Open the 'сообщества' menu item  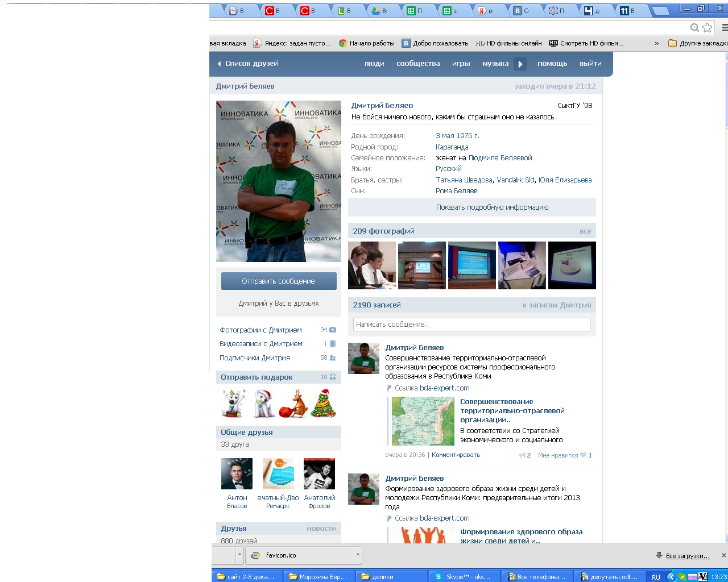[418, 64]
